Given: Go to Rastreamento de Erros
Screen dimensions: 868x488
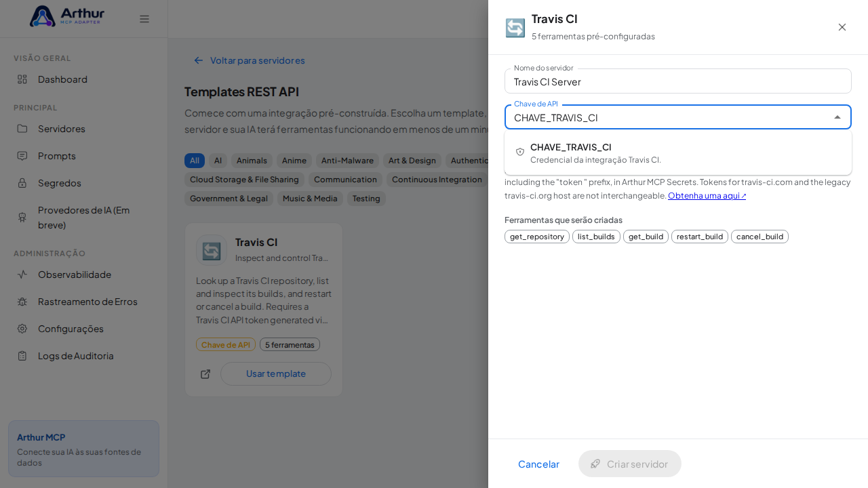Looking at the screenshot, I should [x=84, y=302].
